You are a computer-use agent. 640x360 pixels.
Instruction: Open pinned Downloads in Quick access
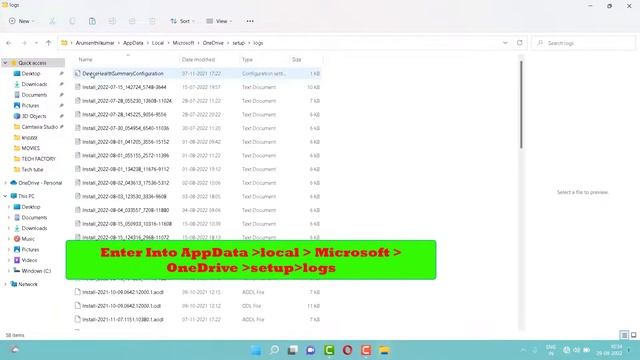tap(34, 84)
